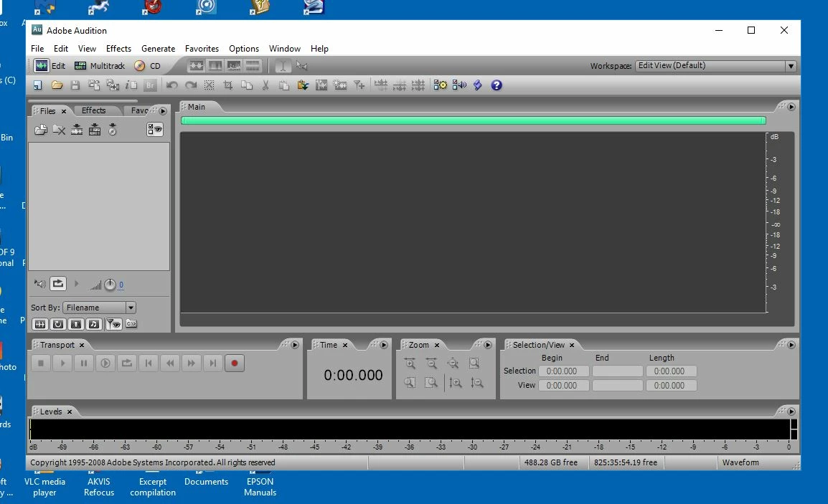
Task: Open the Effects menu
Action: (118, 49)
